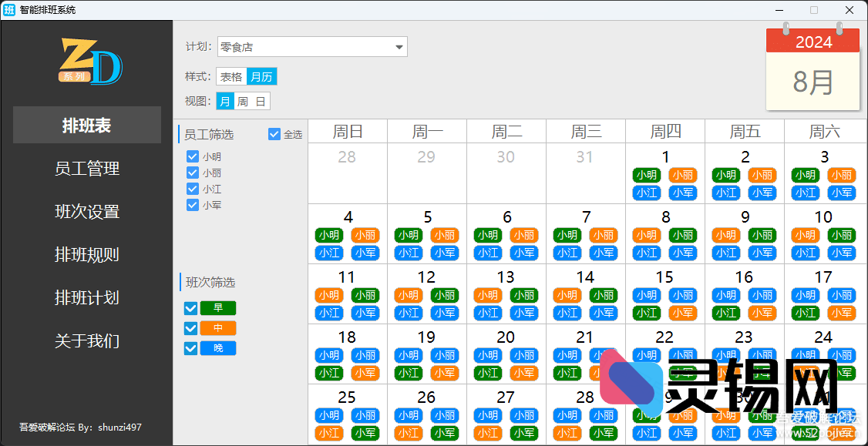Click the green 小明 tag on August 1
The image size is (868, 446).
click(648, 175)
